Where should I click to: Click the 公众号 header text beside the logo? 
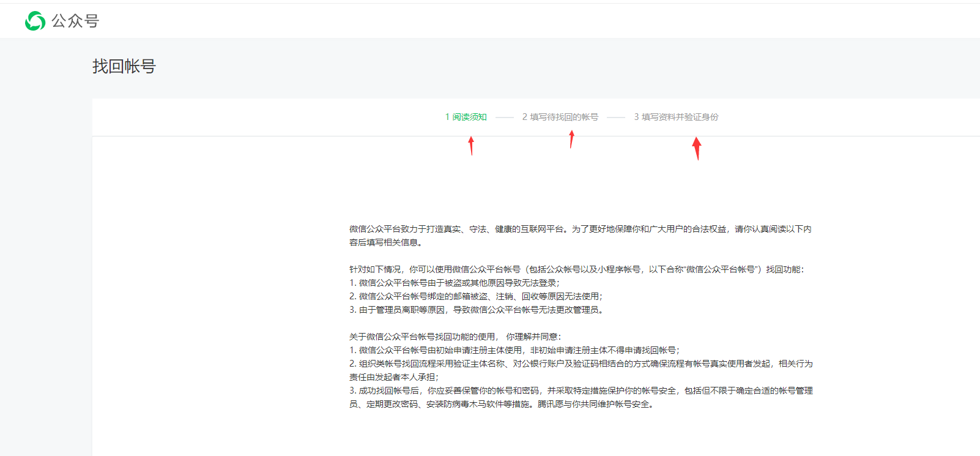click(75, 21)
